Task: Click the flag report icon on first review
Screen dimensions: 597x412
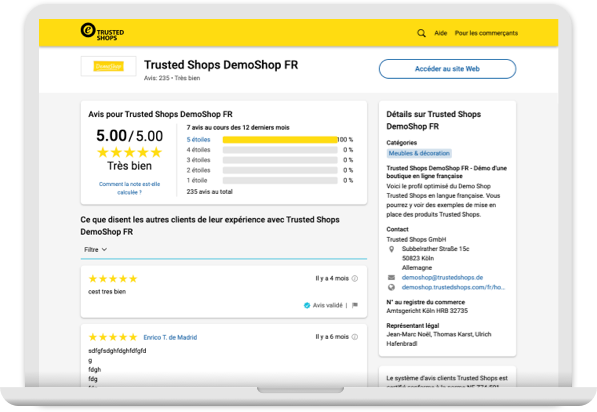Action: 355,305
